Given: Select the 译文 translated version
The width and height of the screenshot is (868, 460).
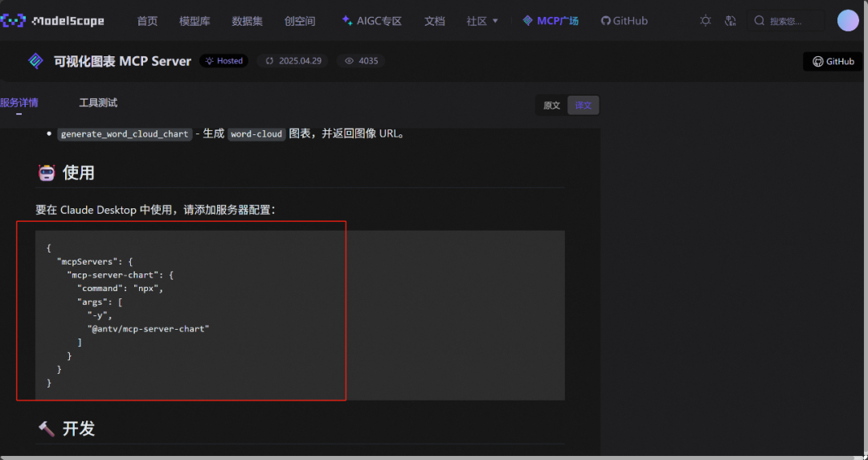Looking at the screenshot, I should [583, 105].
